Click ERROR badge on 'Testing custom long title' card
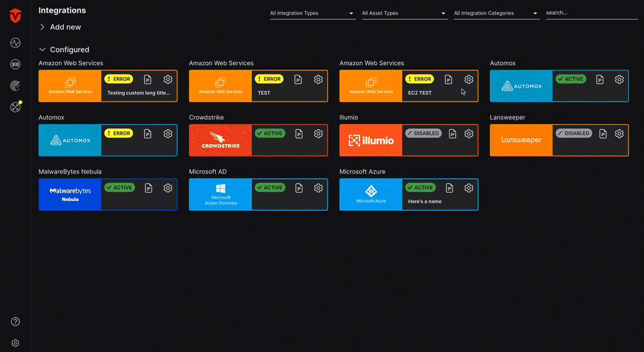644x352 pixels. [119, 79]
